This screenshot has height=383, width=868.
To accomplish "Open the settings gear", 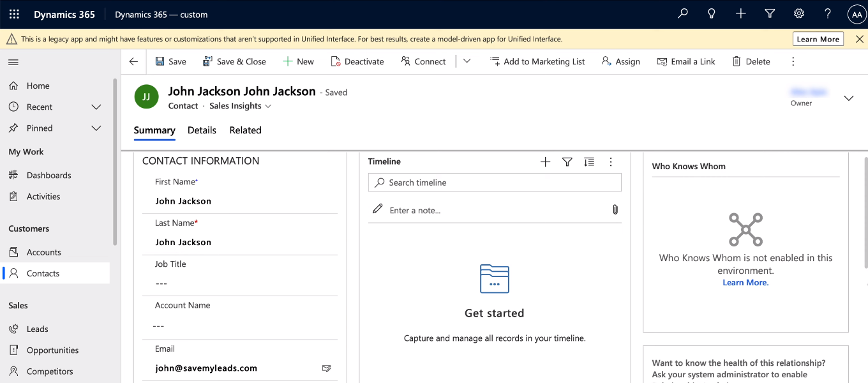I will [798, 13].
